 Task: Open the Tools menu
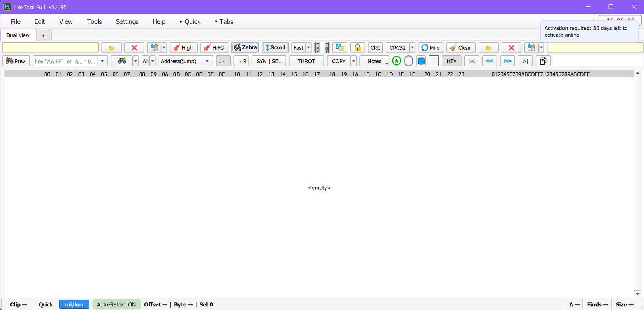click(x=94, y=22)
